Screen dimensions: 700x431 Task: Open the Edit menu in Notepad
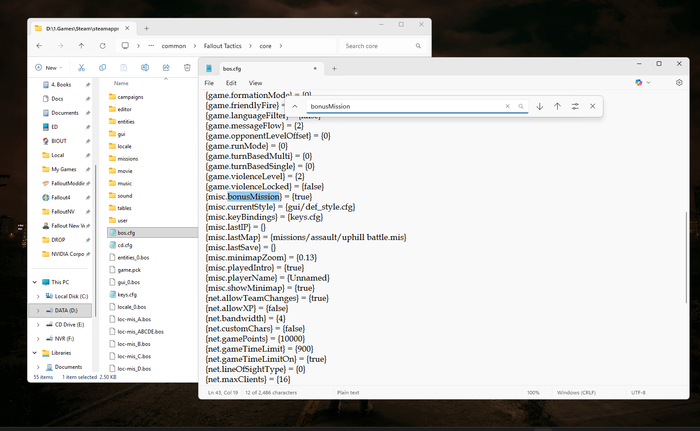[x=231, y=82]
